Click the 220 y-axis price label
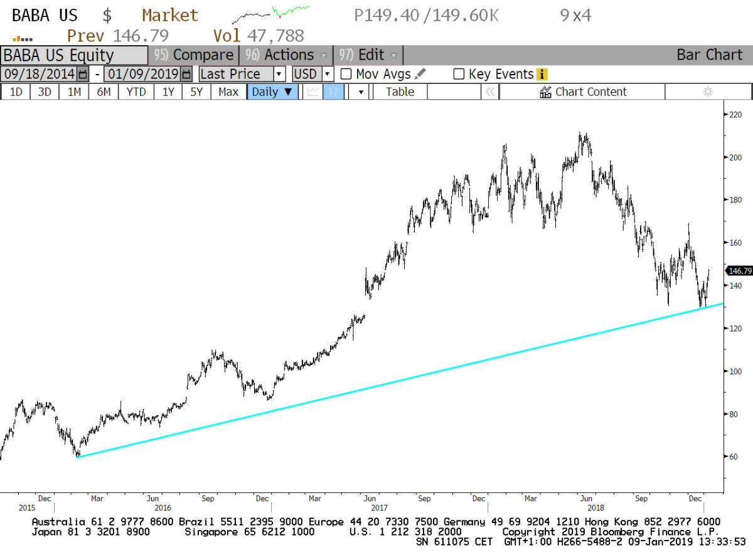Viewport: 753px width, 560px height. 735,115
